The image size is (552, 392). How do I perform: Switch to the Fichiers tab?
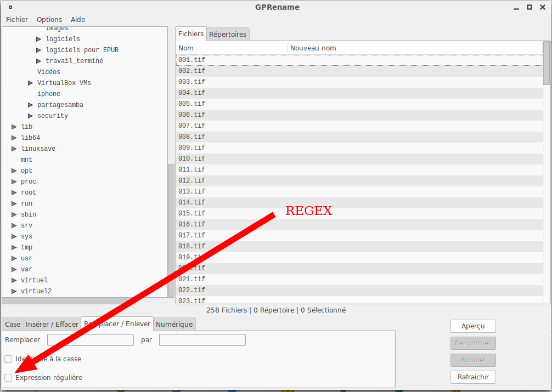pyautogui.click(x=191, y=34)
